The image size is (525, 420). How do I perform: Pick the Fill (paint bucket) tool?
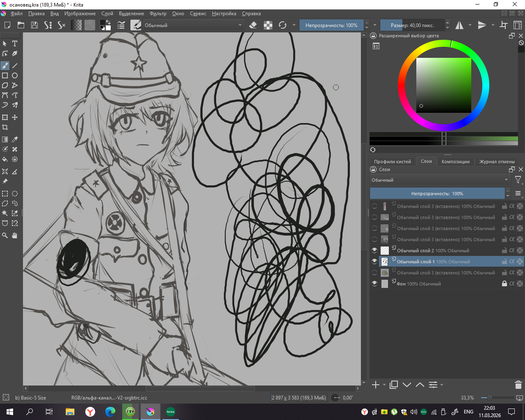pos(5,159)
